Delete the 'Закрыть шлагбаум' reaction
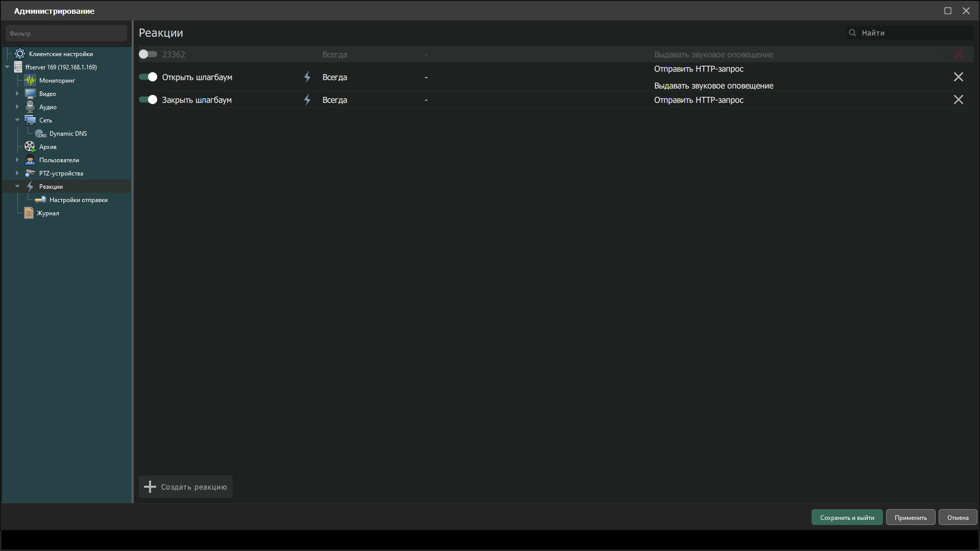Screen dimensions: 980x551 pos(958,100)
